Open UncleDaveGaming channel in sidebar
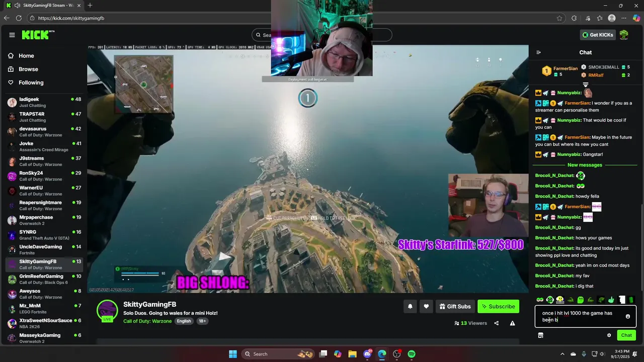 [x=45, y=250]
